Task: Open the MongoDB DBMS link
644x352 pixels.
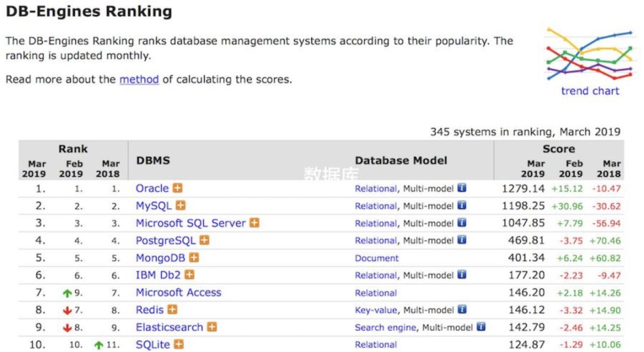Action: click(x=160, y=258)
